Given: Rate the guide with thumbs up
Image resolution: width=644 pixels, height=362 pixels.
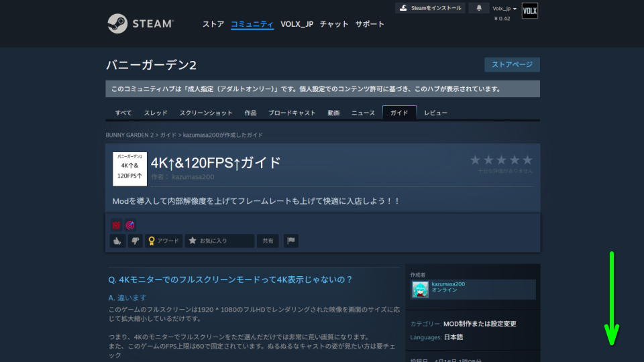Looking at the screenshot, I should point(117,241).
